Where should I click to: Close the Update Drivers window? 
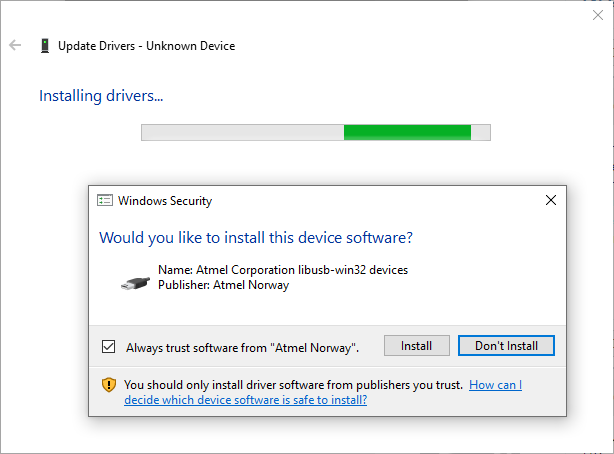tap(598, 15)
